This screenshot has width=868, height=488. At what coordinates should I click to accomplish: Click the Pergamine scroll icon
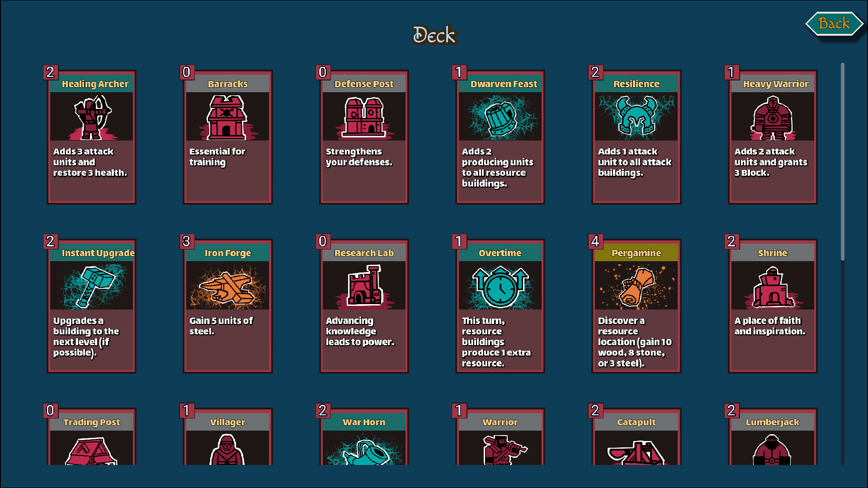[637, 286]
